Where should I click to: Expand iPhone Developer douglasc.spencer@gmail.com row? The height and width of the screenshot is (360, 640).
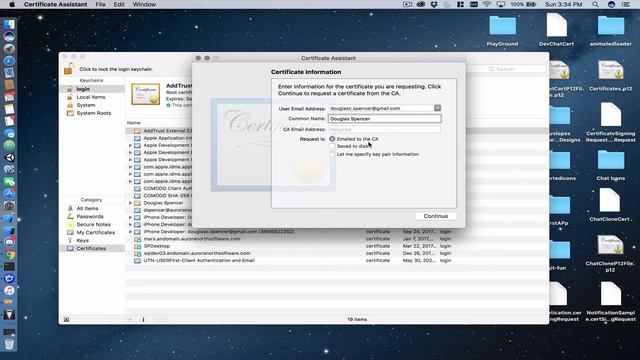point(131,231)
